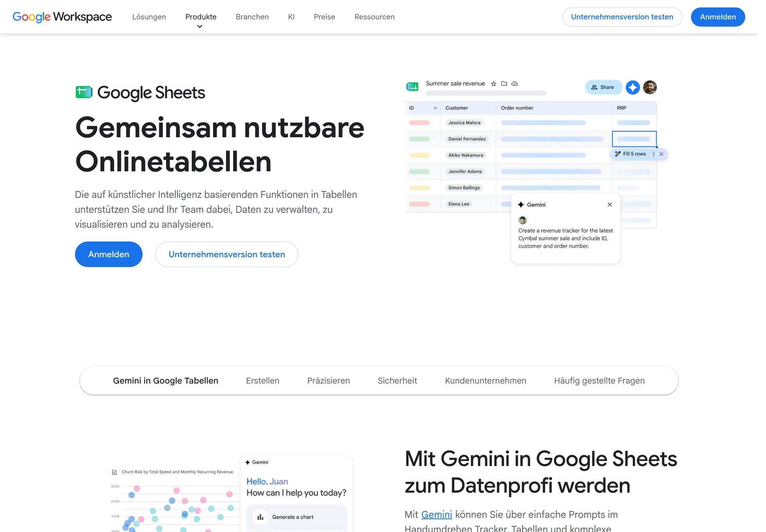Click the Elena Lee customer chip

(x=459, y=204)
